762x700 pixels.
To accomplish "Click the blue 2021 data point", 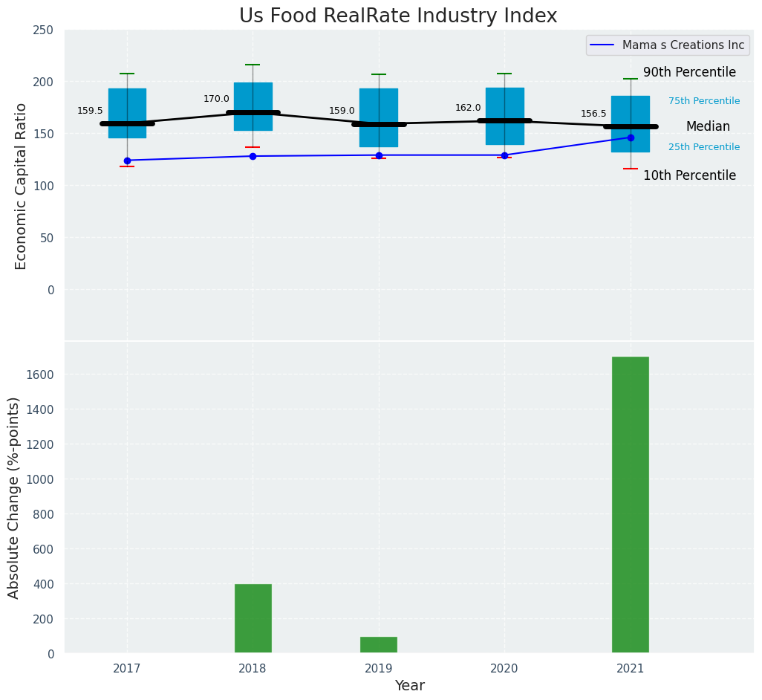I will pos(631,137).
